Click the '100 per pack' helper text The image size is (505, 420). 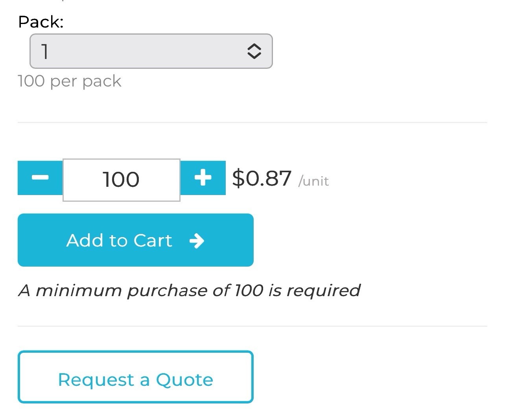(70, 81)
